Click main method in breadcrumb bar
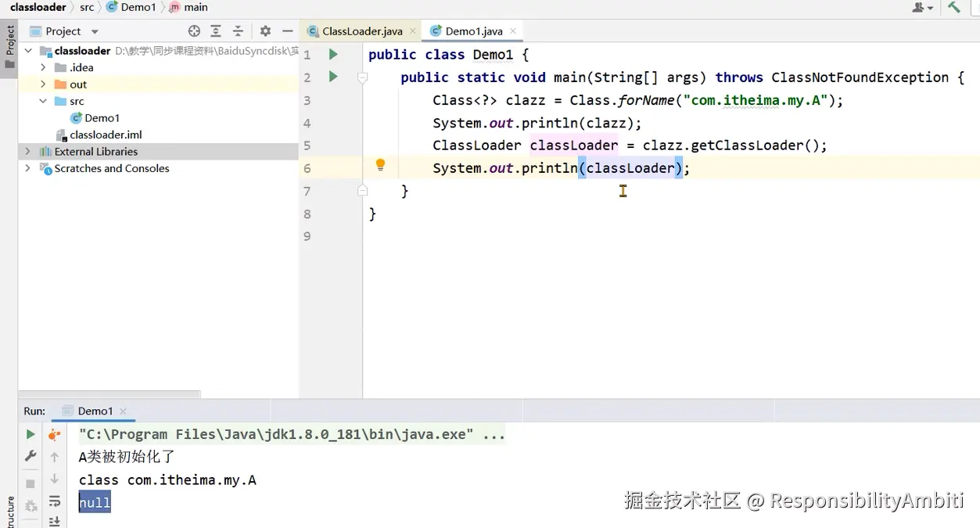Viewport: 980px width, 528px height. (x=188, y=7)
